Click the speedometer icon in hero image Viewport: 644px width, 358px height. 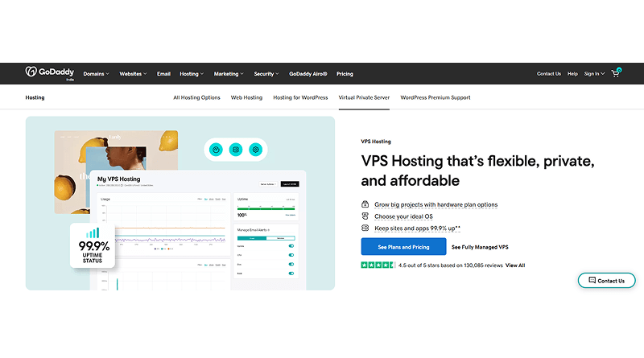tap(215, 149)
